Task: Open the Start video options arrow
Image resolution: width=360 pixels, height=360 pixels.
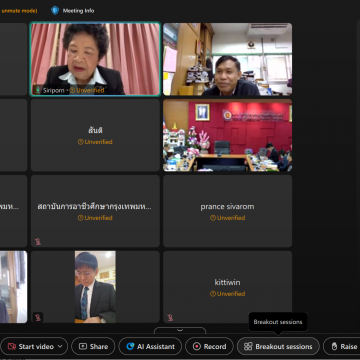Action: point(60,346)
